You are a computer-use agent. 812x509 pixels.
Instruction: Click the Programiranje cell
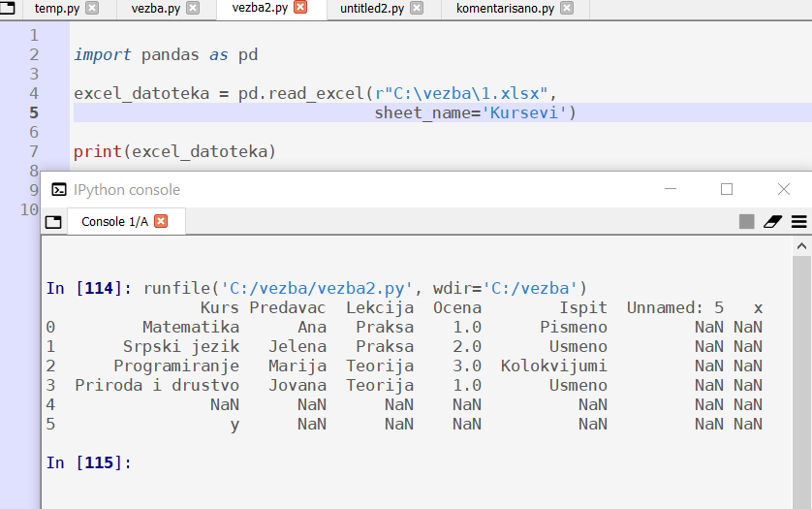(176, 366)
